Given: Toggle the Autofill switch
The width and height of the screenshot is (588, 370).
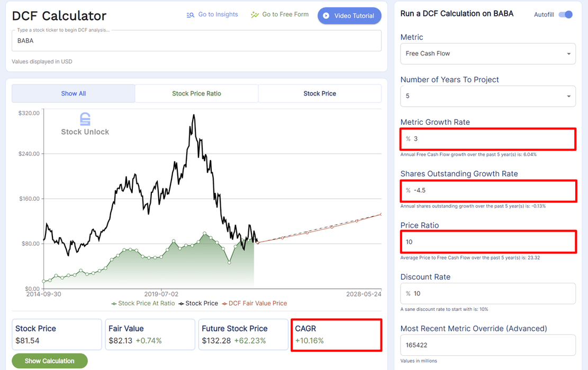Looking at the screenshot, I should point(565,14).
